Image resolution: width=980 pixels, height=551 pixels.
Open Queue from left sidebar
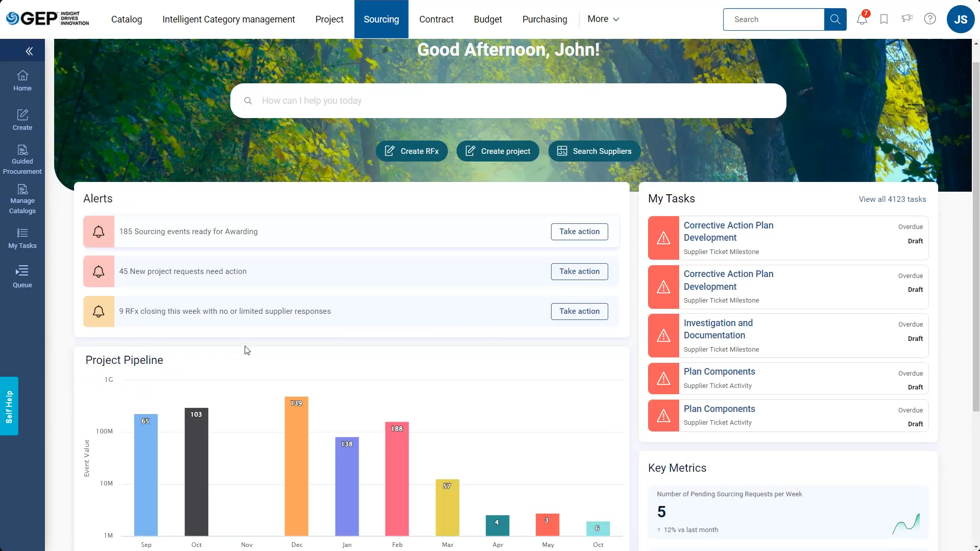click(x=22, y=276)
